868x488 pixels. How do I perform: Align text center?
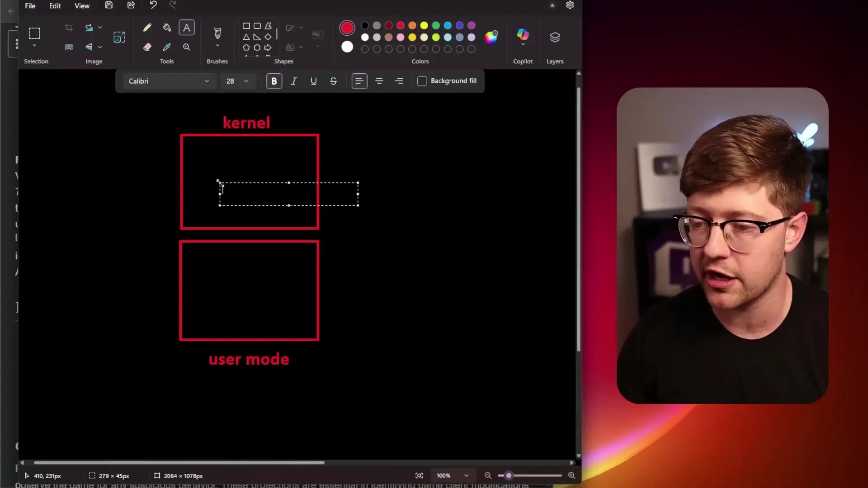pos(379,81)
